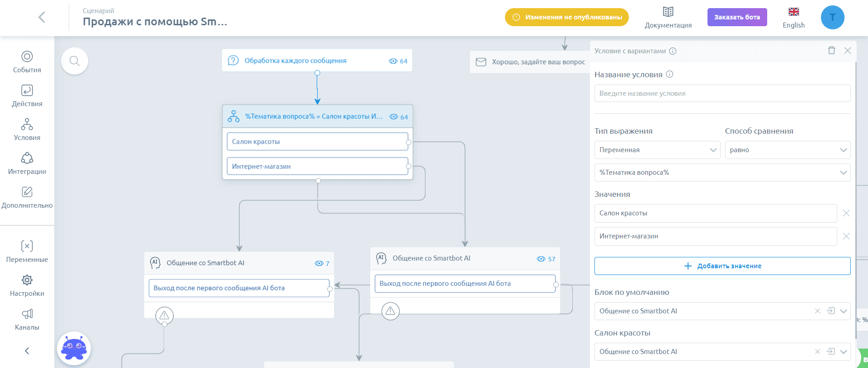Switch the language to English
Viewport: 868px width, 368px height.
[794, 18]
